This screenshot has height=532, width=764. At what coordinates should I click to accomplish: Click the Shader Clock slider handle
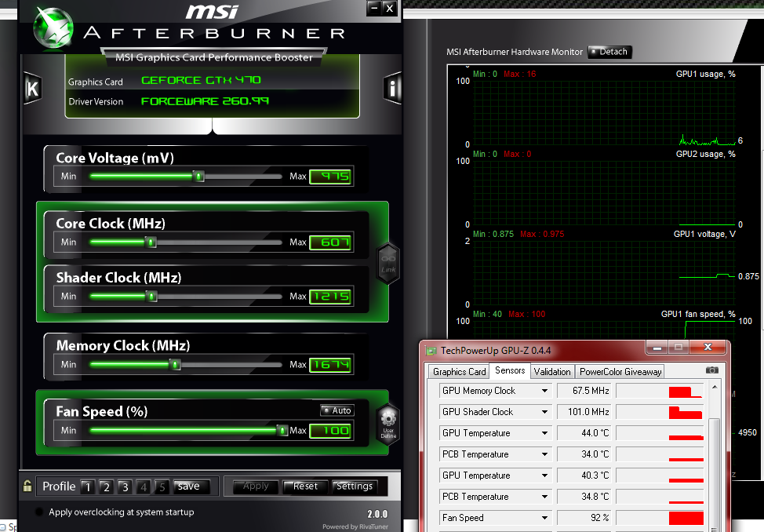click(151, 296)
